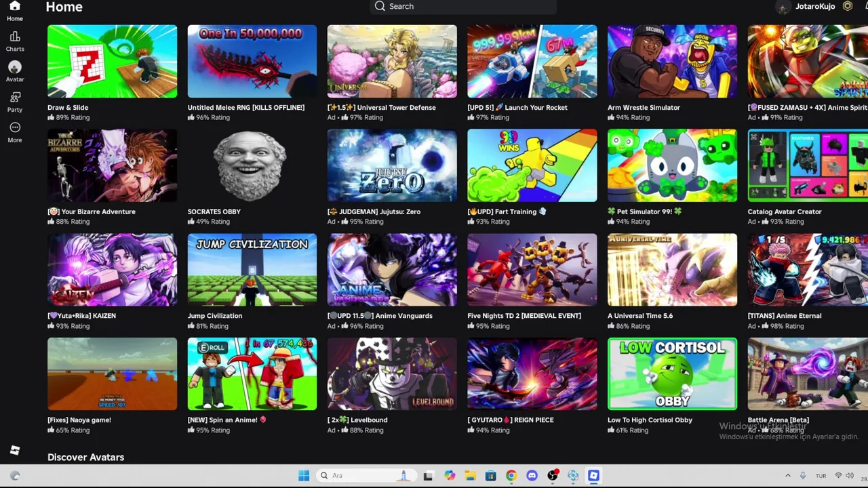Click the JotaroKujo username
This screenshot has height=488, width=868.
(815, 6)
